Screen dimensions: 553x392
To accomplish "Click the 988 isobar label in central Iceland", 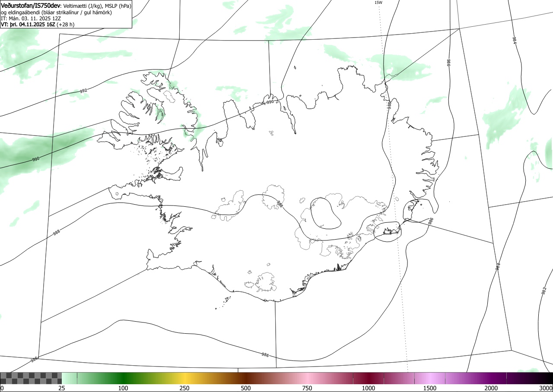I will (280, 204).
